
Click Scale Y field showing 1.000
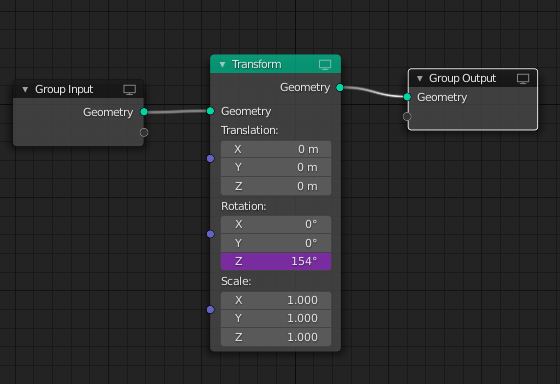(x=276, y=319)
